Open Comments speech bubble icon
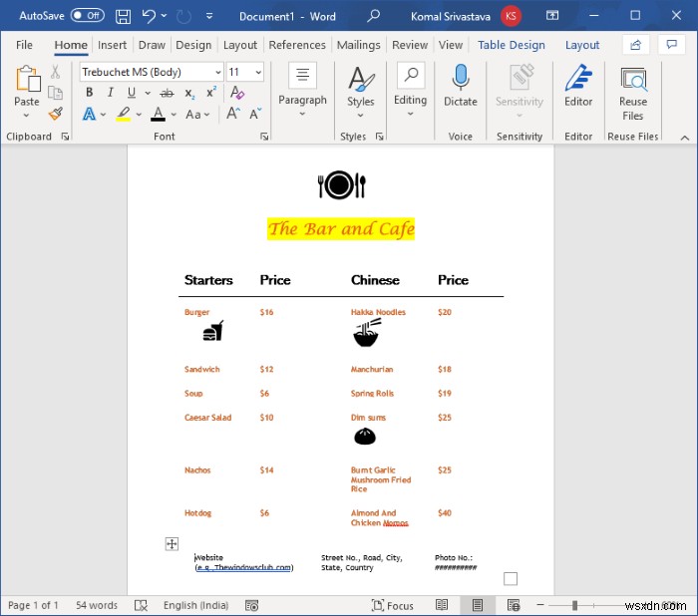Viewport: 698px width, 616px height. click(x=672, y=45)
